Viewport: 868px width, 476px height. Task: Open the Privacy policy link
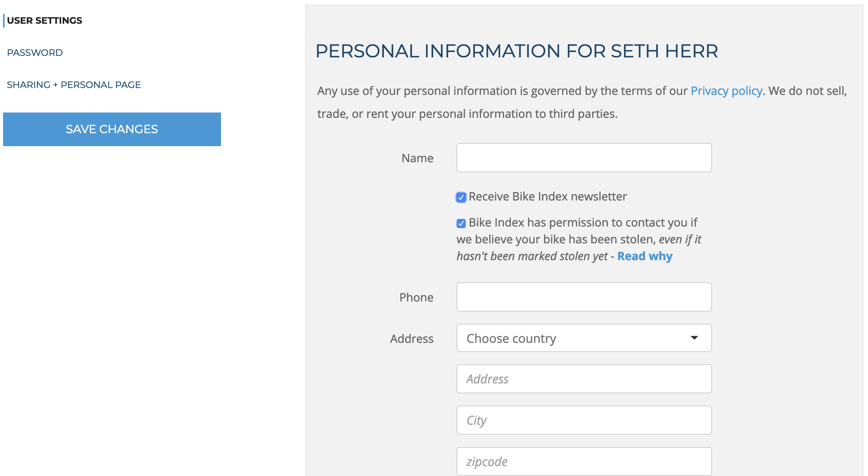(726, 91)
